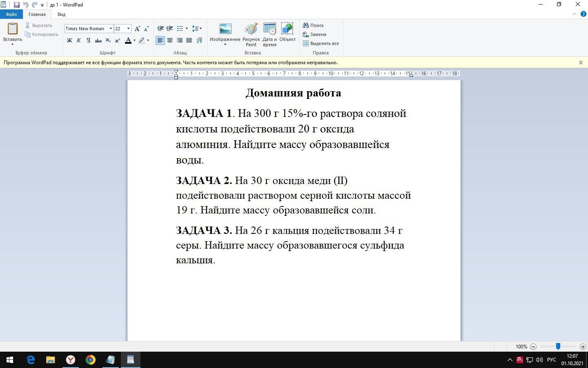Open the Файл menu
Viewport: 588px width, 368px height.
[x=11, y=14]
